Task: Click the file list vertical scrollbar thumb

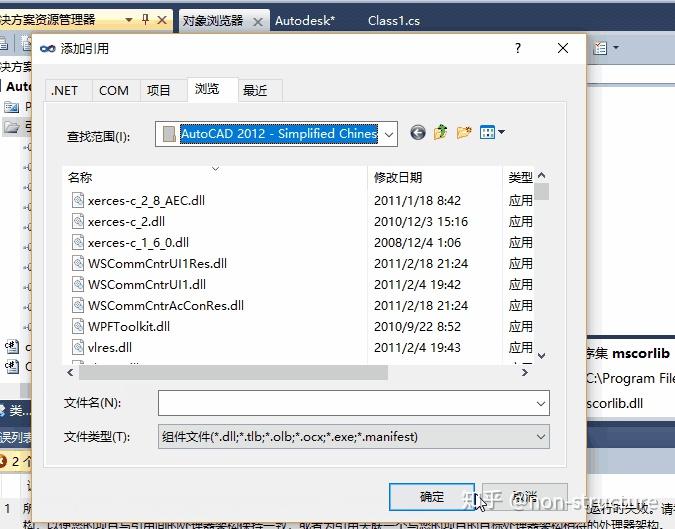Action: [542, 192]
